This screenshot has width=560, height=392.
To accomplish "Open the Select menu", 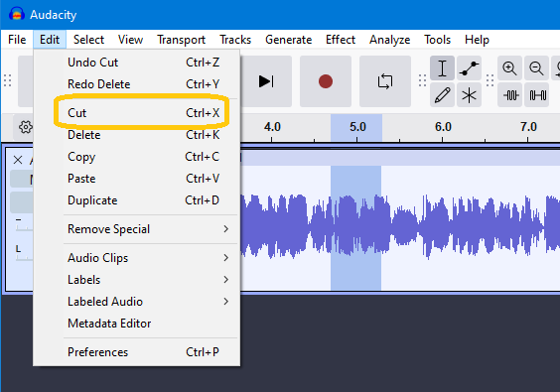I will [88, 40].
